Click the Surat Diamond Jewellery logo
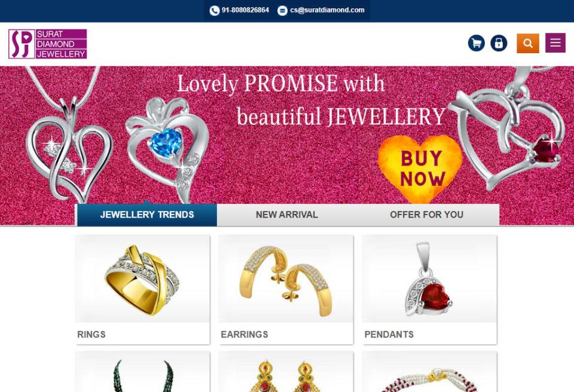 pyautogui.click(x=48, y=44)
